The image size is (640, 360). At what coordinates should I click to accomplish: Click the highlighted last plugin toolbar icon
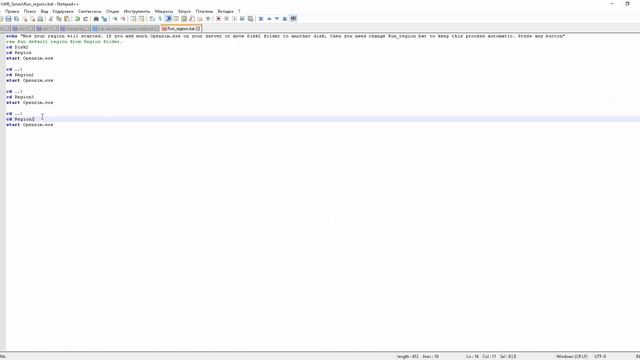coord(293,19)
